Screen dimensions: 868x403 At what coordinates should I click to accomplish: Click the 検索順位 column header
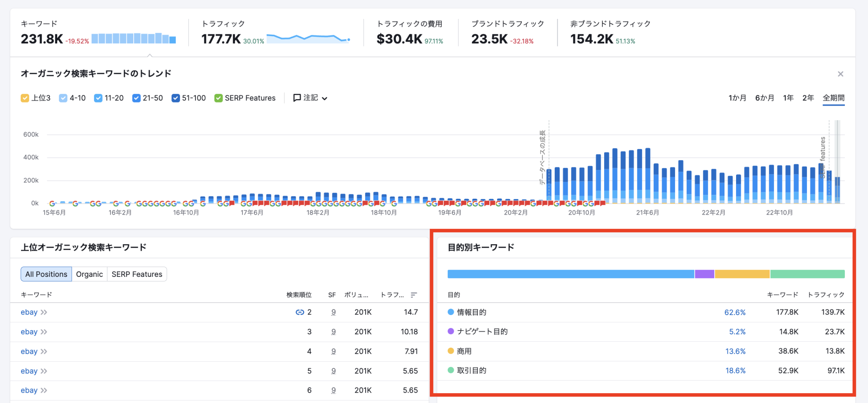tap(299, 295)
